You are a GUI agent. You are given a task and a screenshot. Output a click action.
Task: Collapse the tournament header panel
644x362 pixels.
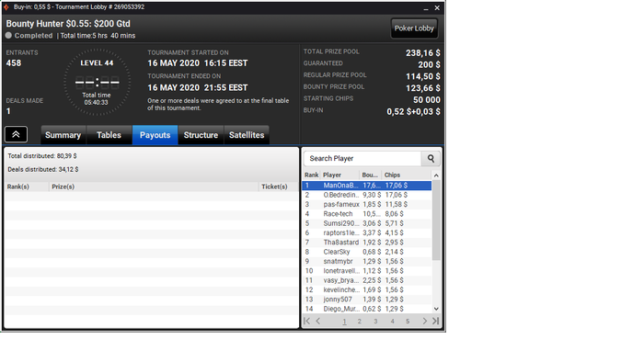click(x=16, y=134)
